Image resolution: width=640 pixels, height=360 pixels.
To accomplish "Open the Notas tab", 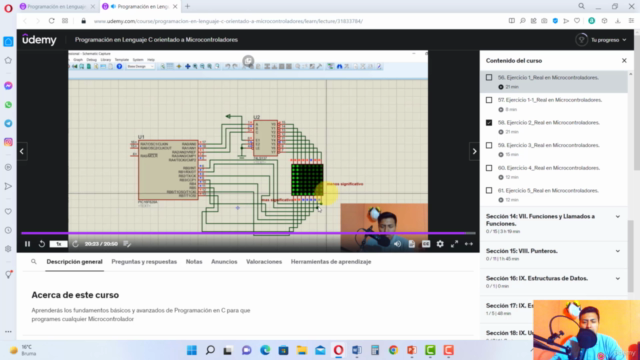I will tap(194, 262).
